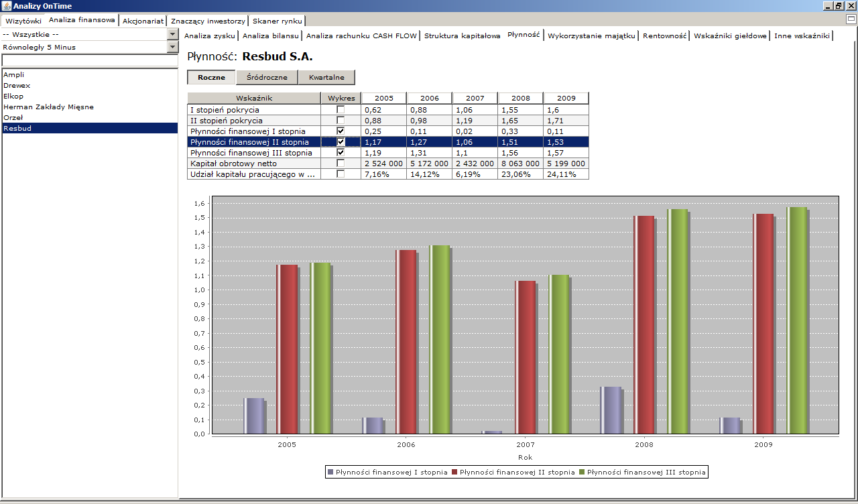858x504 pixels.
Task: Uncheck chart checkbox for Płynności finansowej II stopnia
Action: [341, 142]
